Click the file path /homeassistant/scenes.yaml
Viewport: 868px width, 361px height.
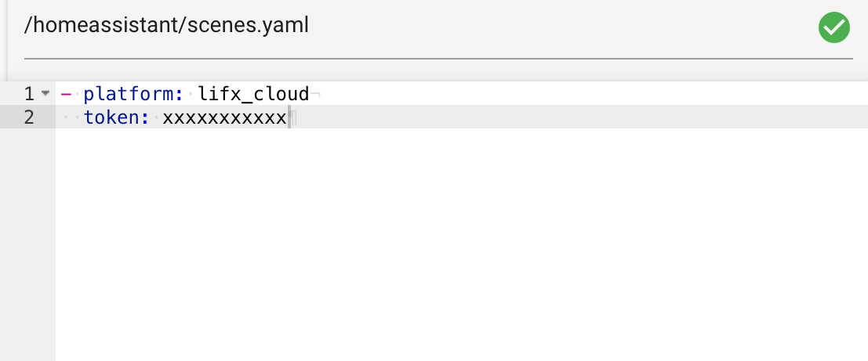click(166, 25)
